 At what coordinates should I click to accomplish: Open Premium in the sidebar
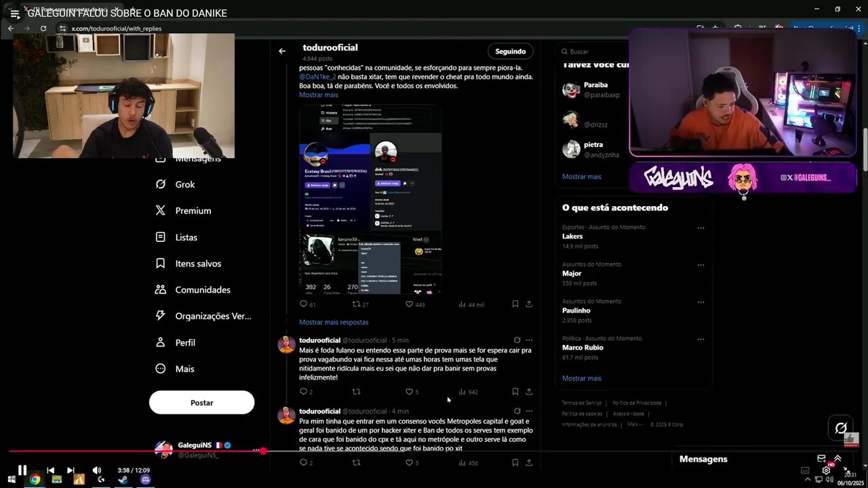pyautogui.click(x=183, y=211)
